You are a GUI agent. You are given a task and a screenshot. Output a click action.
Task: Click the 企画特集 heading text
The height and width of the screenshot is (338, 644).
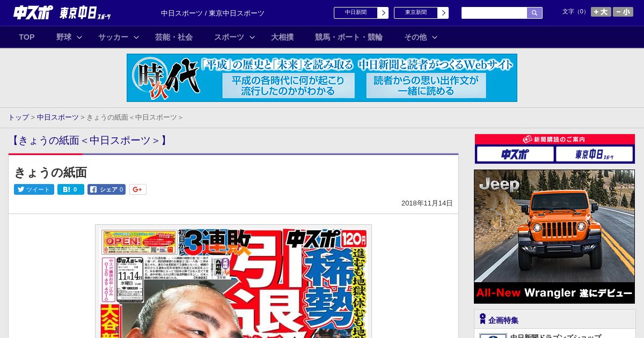point(503,320)
